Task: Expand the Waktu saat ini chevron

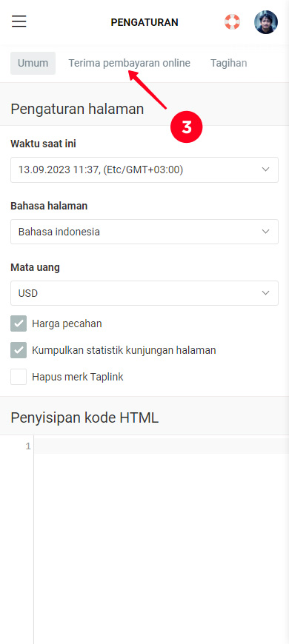Action: pos(265,170)
